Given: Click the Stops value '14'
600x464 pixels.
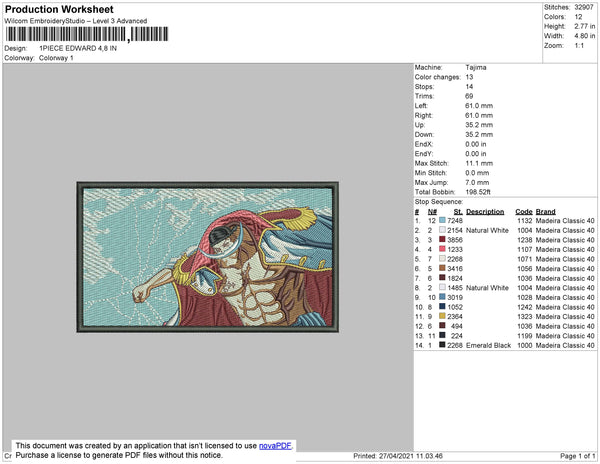Looking at the screenshot, I should (x=470, y=86).
